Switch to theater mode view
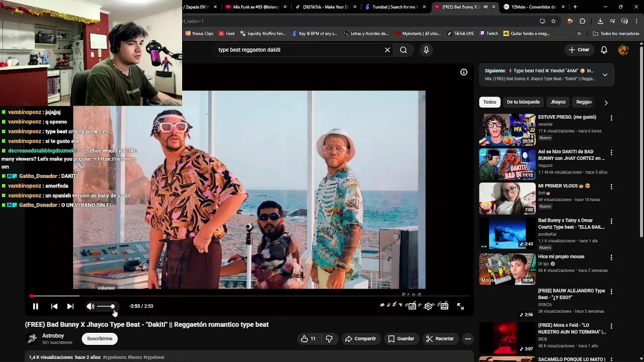Image resolution: width=644 pixels, height=362 pixels. [444, 306]
